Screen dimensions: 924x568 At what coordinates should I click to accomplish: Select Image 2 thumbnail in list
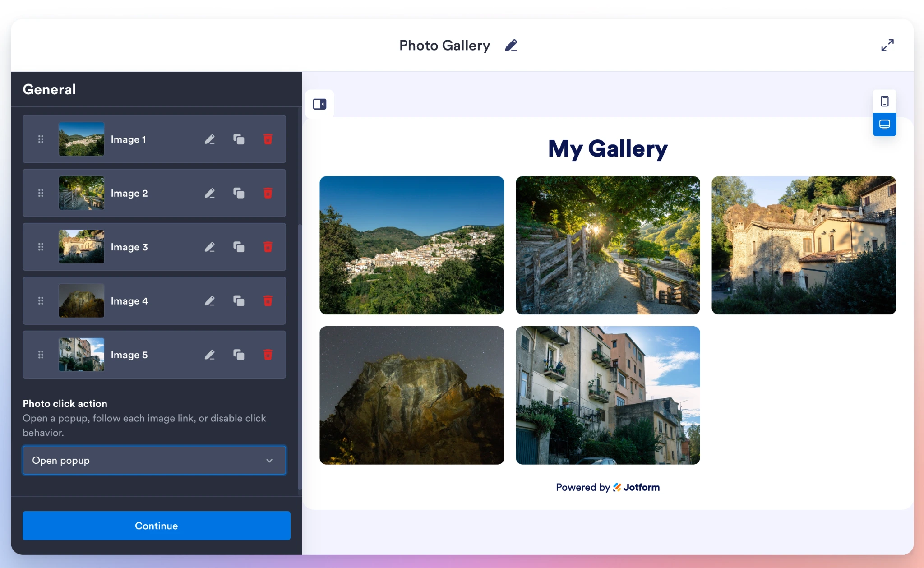click(x=82, y=193)
